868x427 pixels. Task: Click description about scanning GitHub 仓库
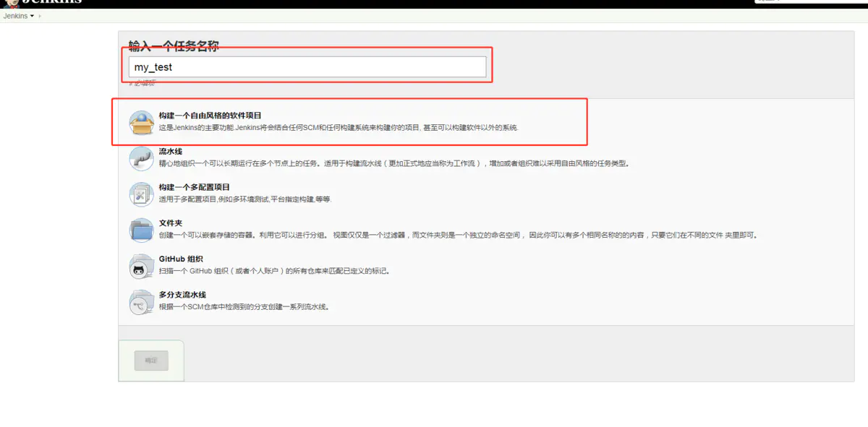coord(276,271)
